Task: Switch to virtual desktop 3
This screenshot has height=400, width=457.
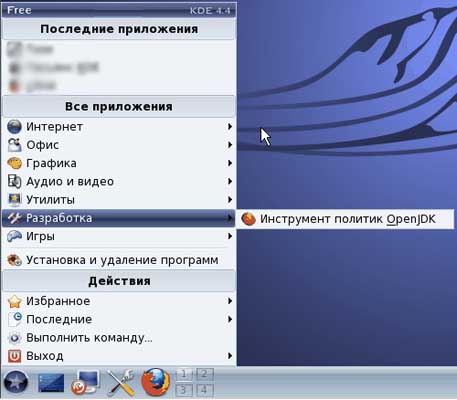Action: coord(184,390)
